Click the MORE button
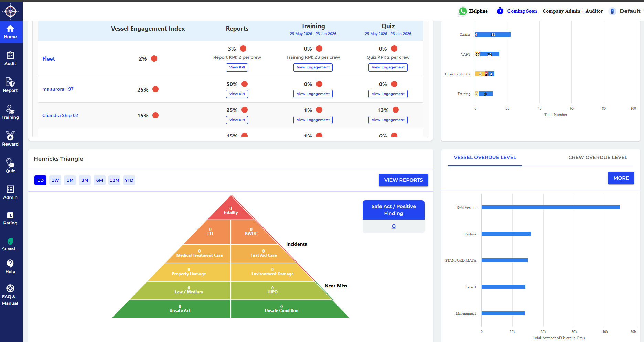The height and width of the screenshot is (342, 644). [x=621, y=178]
